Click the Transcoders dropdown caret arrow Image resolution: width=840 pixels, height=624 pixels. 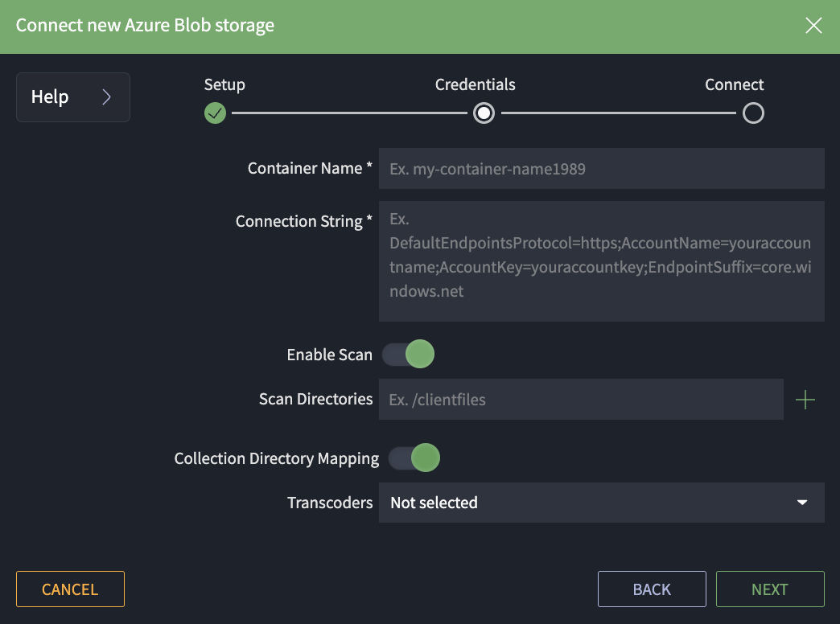(x=801, y=503)
